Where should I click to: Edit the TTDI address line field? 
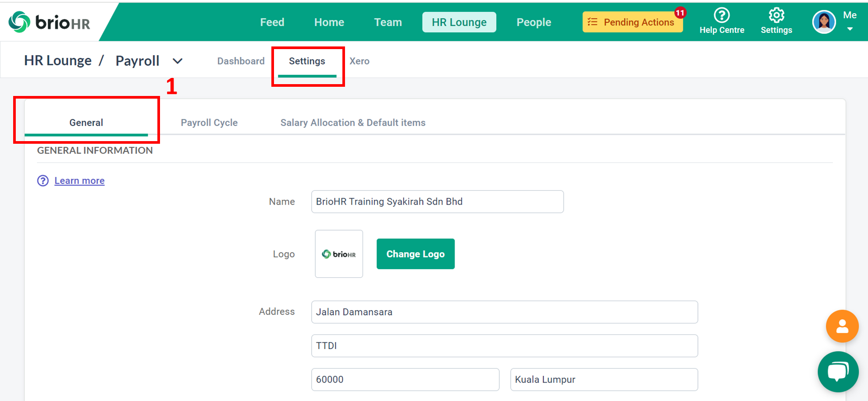(505, 346)
